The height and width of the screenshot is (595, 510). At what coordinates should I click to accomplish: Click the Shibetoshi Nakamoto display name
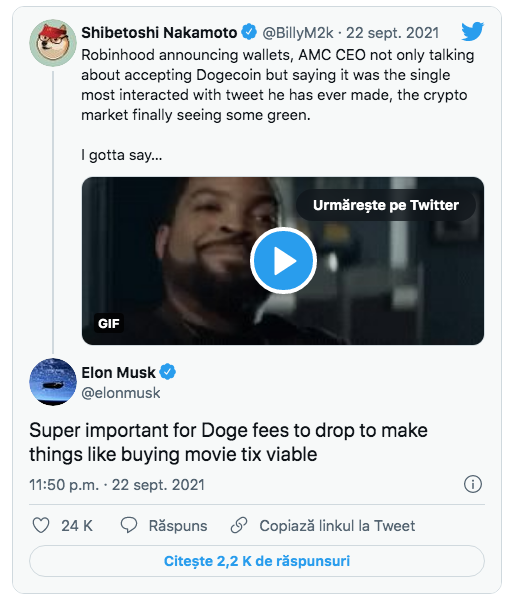(159, 33)
